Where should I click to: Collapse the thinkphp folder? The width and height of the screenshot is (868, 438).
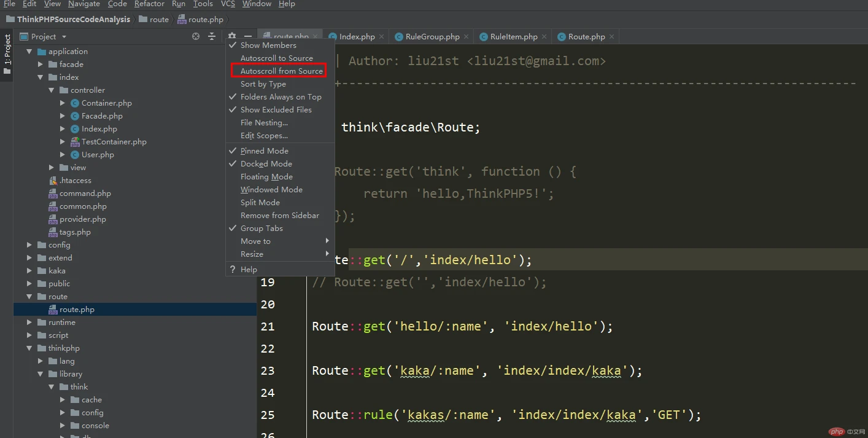[29, 348]
